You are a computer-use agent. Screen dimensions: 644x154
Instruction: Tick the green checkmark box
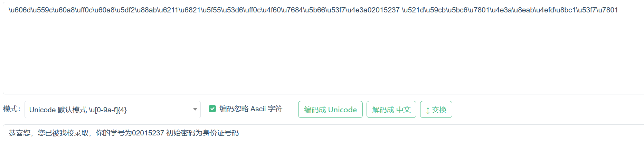click(212, 109)
